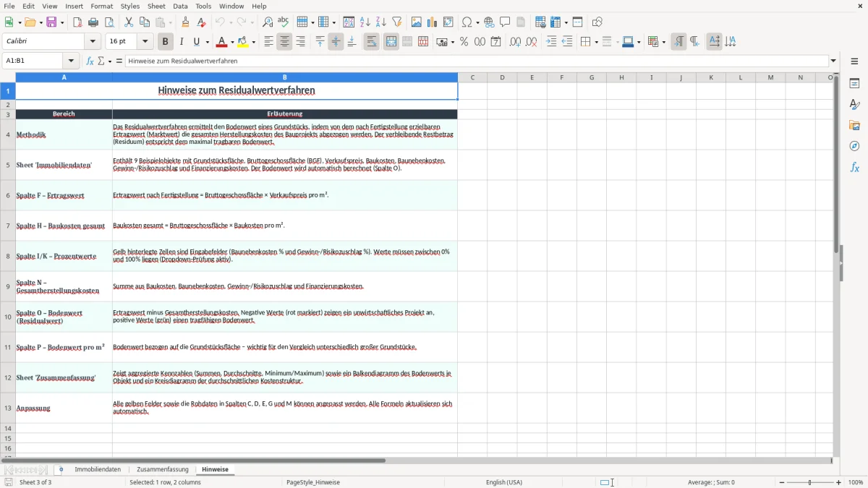Open the Font Name dropdown arrow

pos(94,42)
